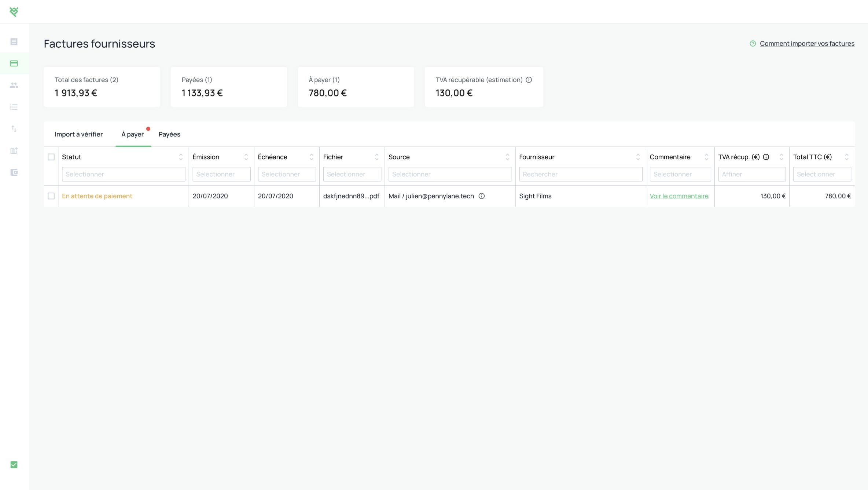Tick checkbox for Sight Films invoice row
This screenshot has height=490, width=868.
[x=51, y=196]
